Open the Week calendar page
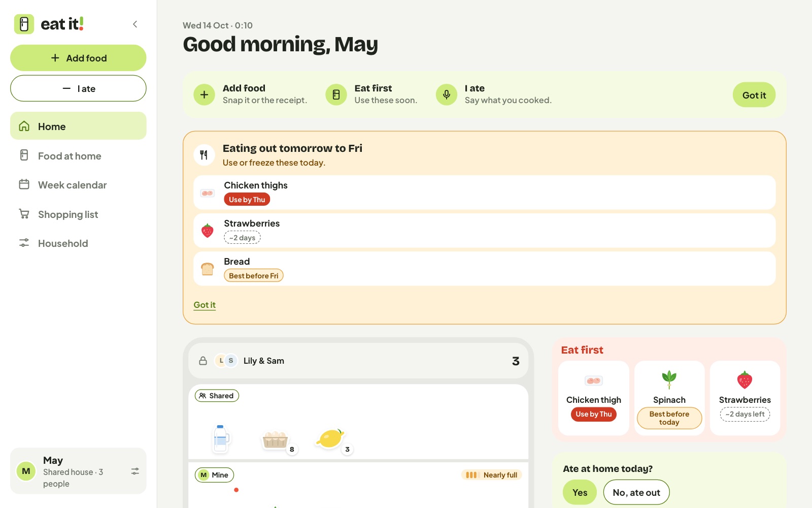The image size is (812, 508). 78,185
